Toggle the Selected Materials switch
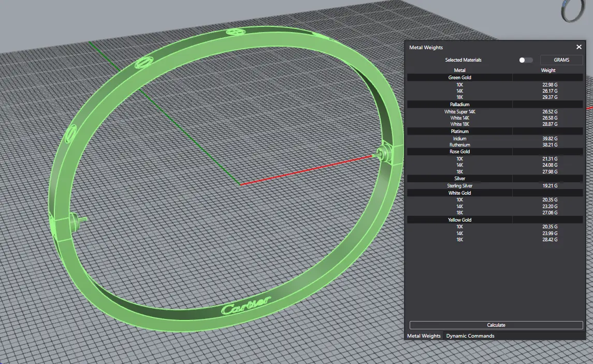Image resolution: width=593 pixels, height=364 pixels. coord(526,60)
